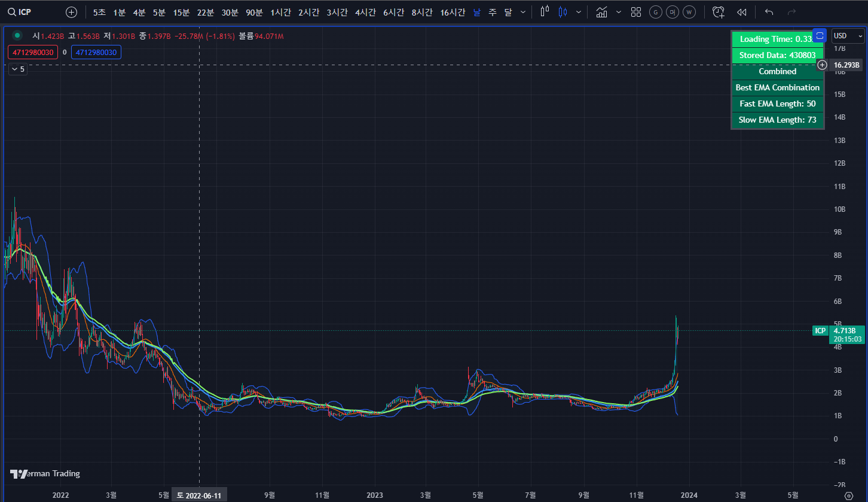Select the 90분 interval
The height and width of the screenshot is (502, 868).
255,12
